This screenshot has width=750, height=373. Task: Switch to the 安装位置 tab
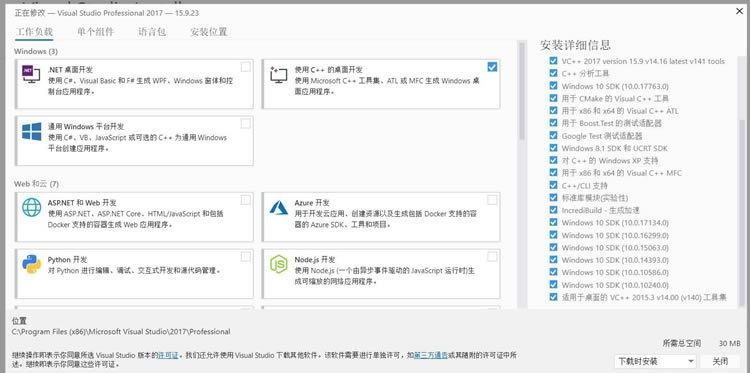click(x=209, y=32)
